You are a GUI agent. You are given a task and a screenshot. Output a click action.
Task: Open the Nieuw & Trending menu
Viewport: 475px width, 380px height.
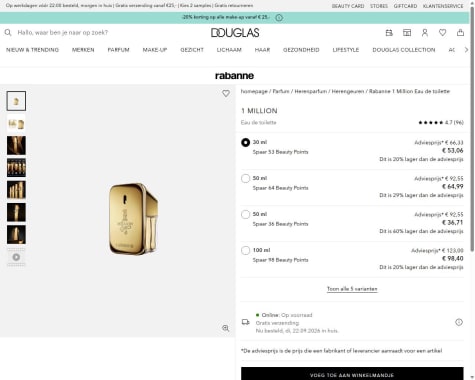coord(32,50)
